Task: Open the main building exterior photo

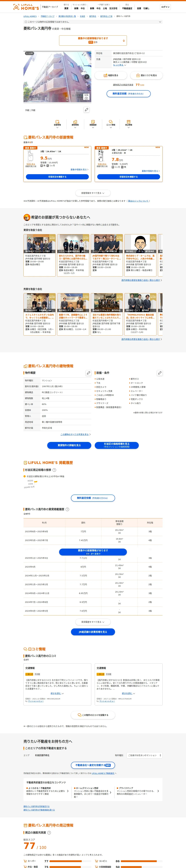Action: pyautogui.click(x=57, y=77)
